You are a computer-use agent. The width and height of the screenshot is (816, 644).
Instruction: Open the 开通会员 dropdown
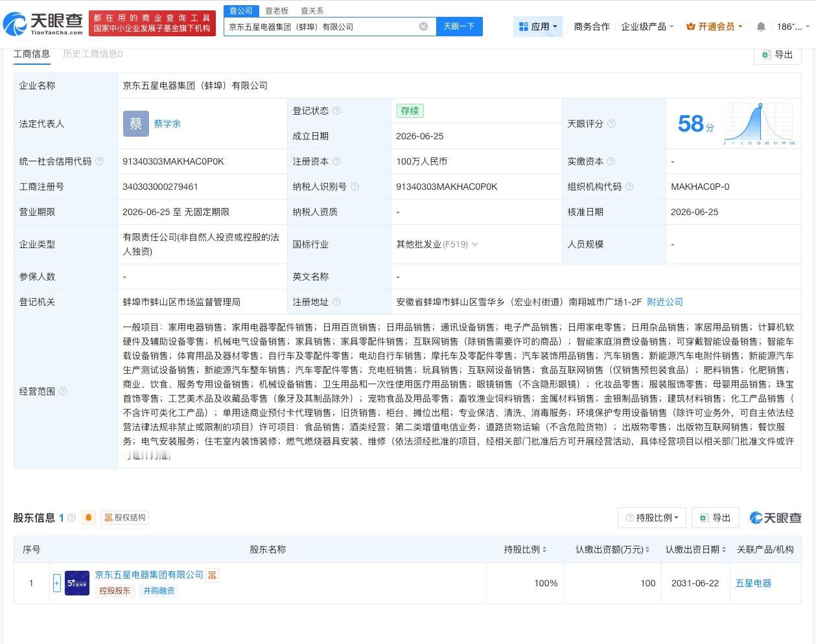pos(714,27)
